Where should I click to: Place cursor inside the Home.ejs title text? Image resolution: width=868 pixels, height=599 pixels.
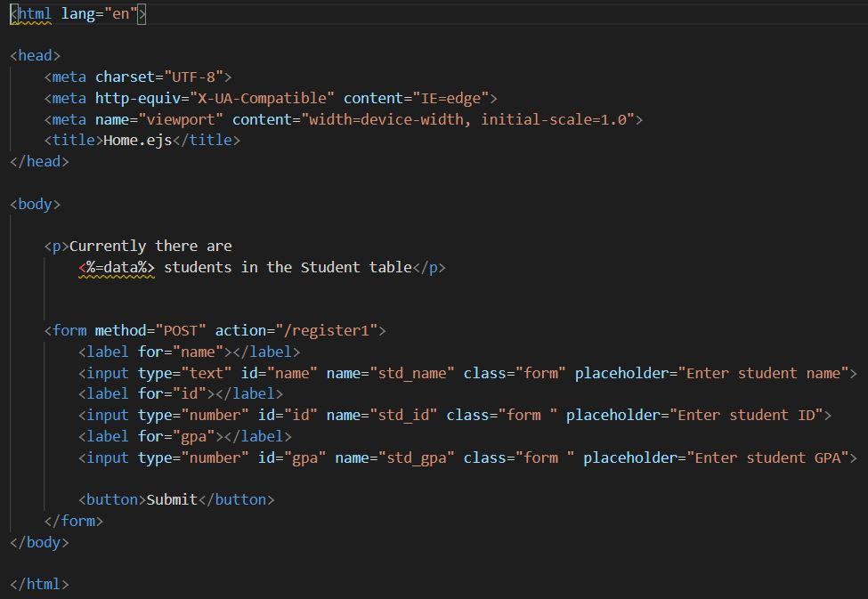[134, 140]
